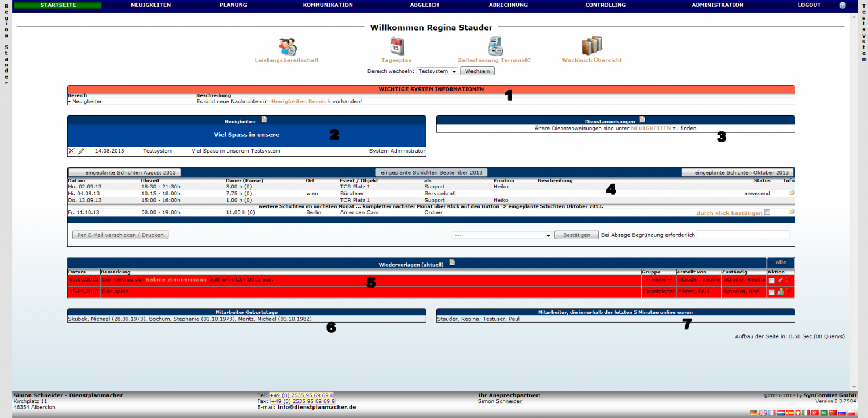This screenshot has height=418, width=868.
Task: Delete the Sabine Zimmermann Wiedervorlage with red X
Action: point(789,280)
